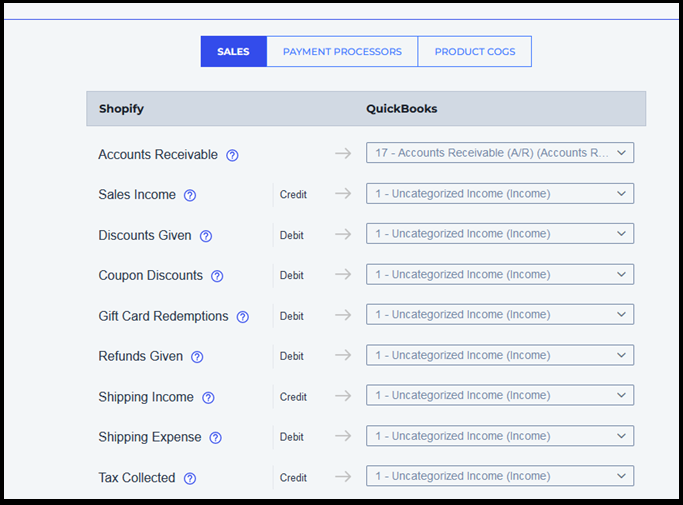Viewport: 683px width, 505px height.
Task: Open Coupon Discounts account mapping dropdown
Action: coord(499,274)
